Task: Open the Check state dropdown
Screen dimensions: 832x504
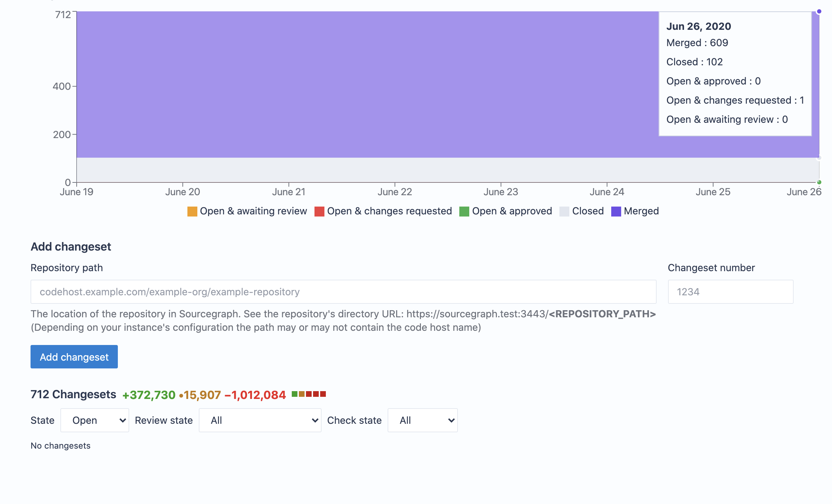Action: coord(422,420)
